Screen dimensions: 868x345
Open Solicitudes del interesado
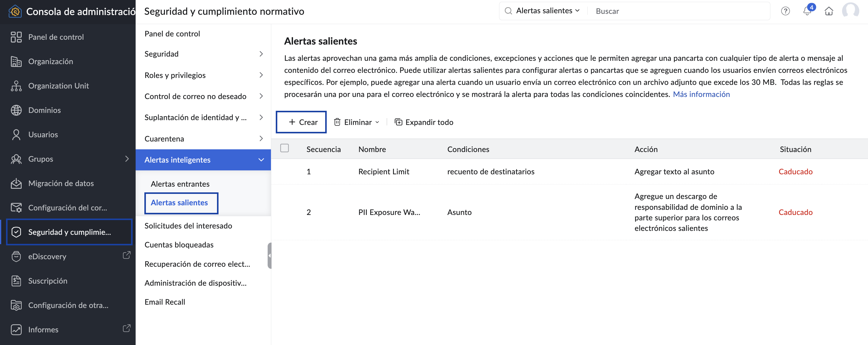coord(188,226)
